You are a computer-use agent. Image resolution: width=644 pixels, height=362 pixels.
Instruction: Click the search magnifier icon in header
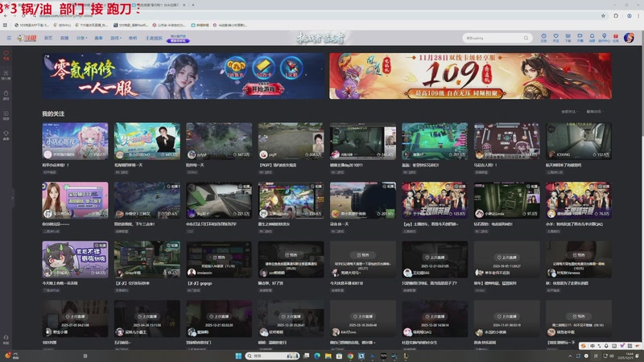526,38
